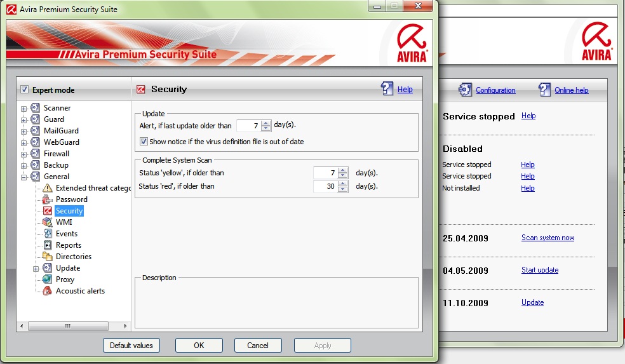The image size is (625, 364).
Task: Click the MailGuard gear icon
Action: (x=35, y=131)
